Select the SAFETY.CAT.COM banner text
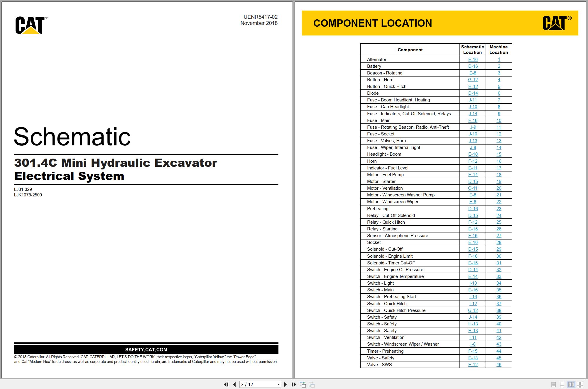588x389 pixels. pyautogui.click(x=146, y=350)
